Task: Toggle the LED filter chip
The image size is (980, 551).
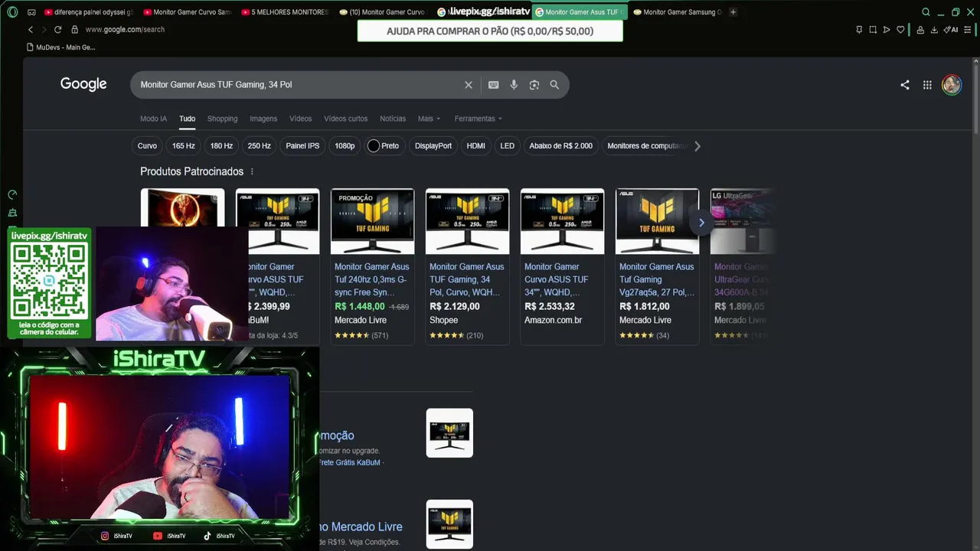Action: point(508,146)
